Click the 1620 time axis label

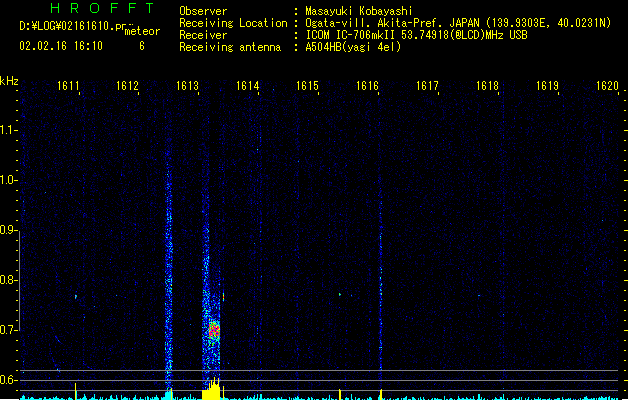click(607, 86)
